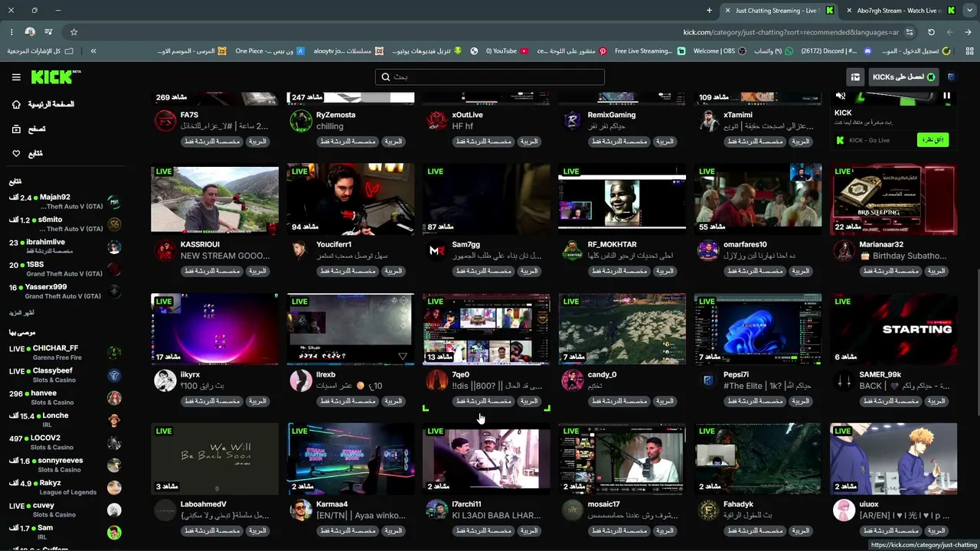980x551 pixels.
Task: Unmute the KICK Go Live promo video
Action: 841,96
